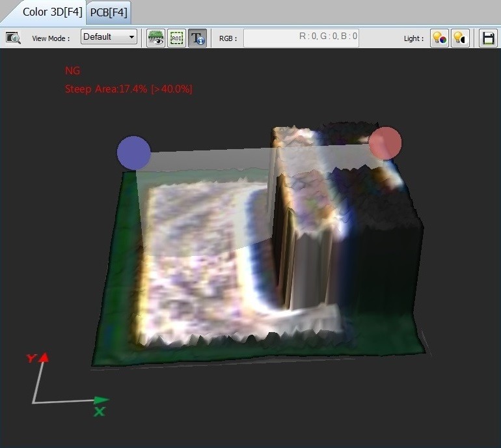Click the red Y axis arrow

(x=44, y=357)
